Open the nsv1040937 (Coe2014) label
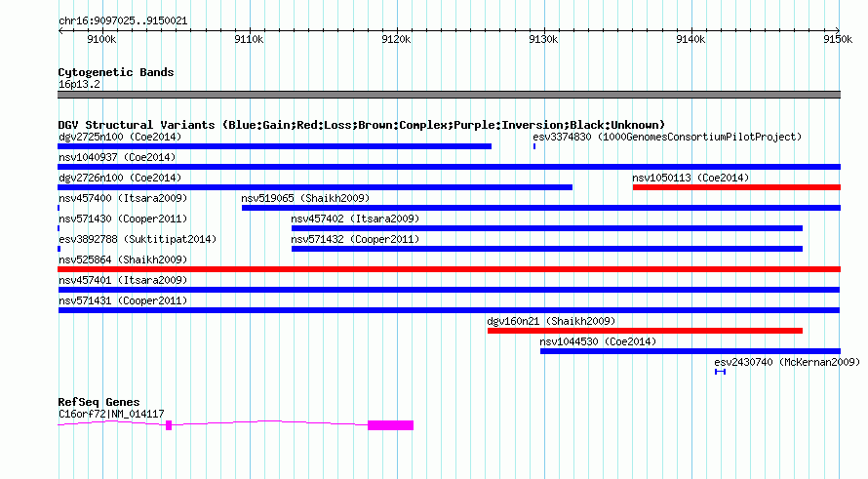The image size is (868, 479). click(117, 157)
